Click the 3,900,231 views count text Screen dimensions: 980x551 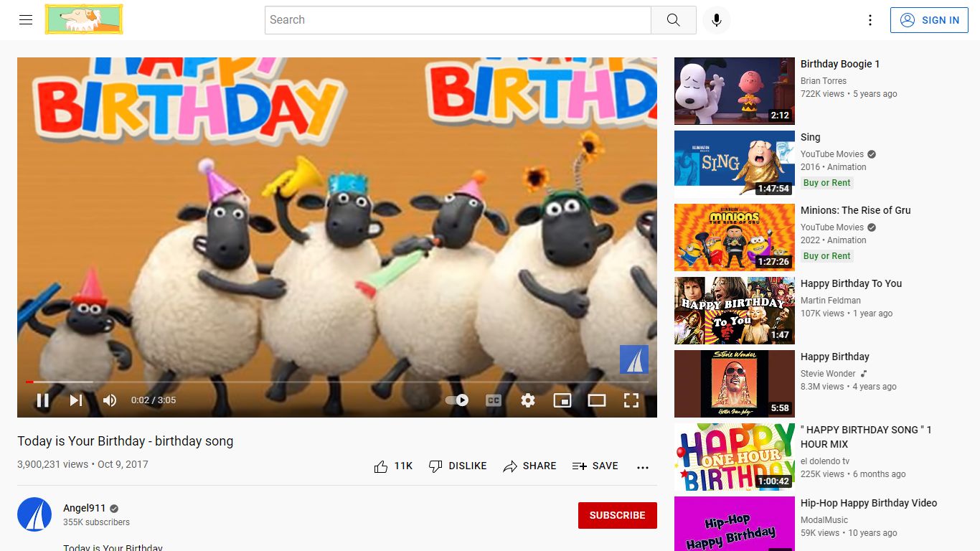pyautogui.click(x=52, y=464)
